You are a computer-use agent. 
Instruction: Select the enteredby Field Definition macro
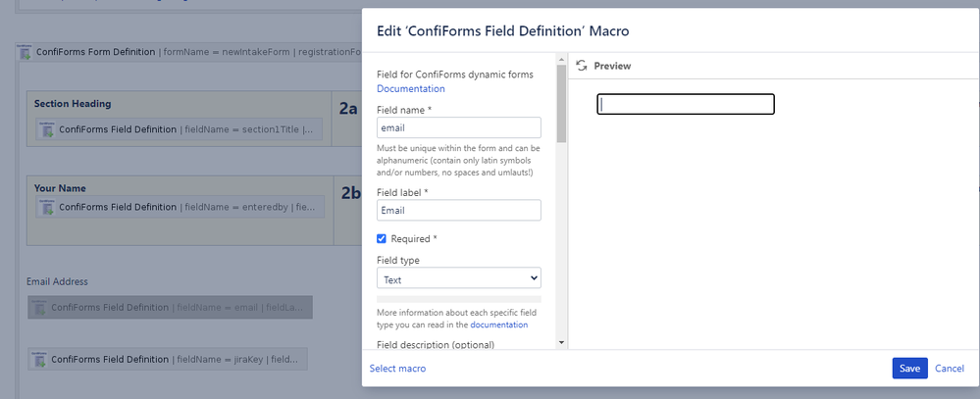[181, 207]
